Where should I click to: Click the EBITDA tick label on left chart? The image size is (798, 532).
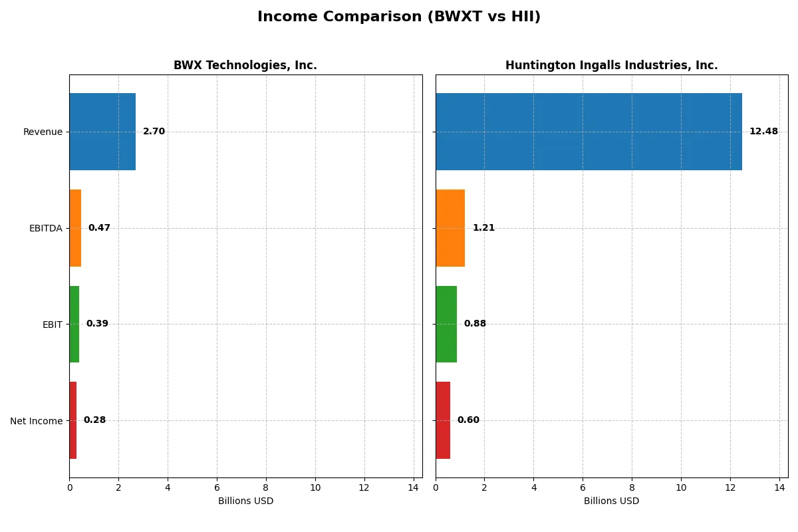[45, 227]
